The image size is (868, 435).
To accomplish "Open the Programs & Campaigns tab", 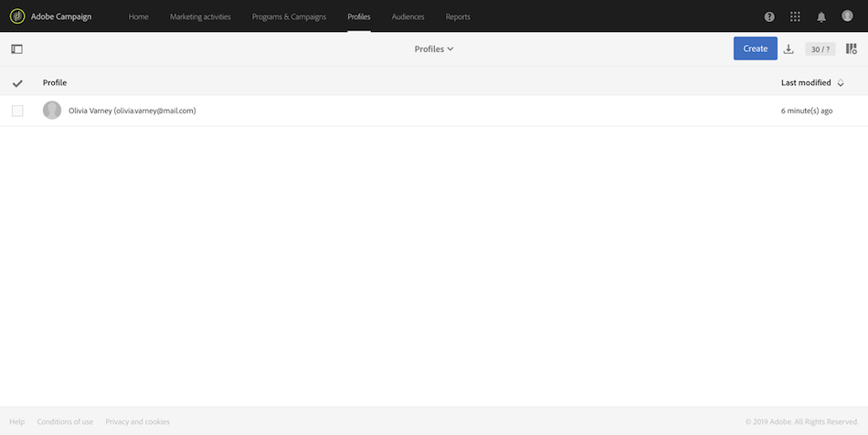I will (x=289, y=16).
